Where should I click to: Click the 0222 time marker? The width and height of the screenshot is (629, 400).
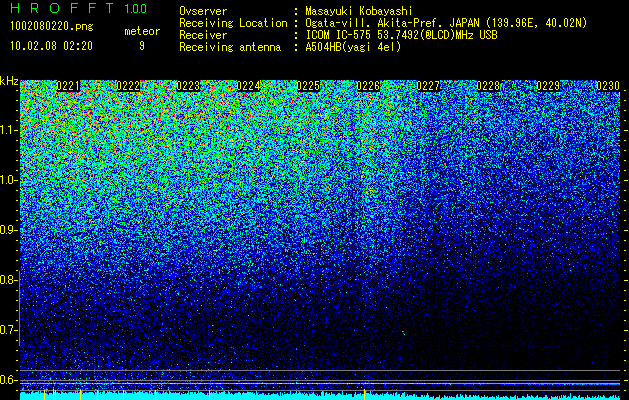click(128, 86)
